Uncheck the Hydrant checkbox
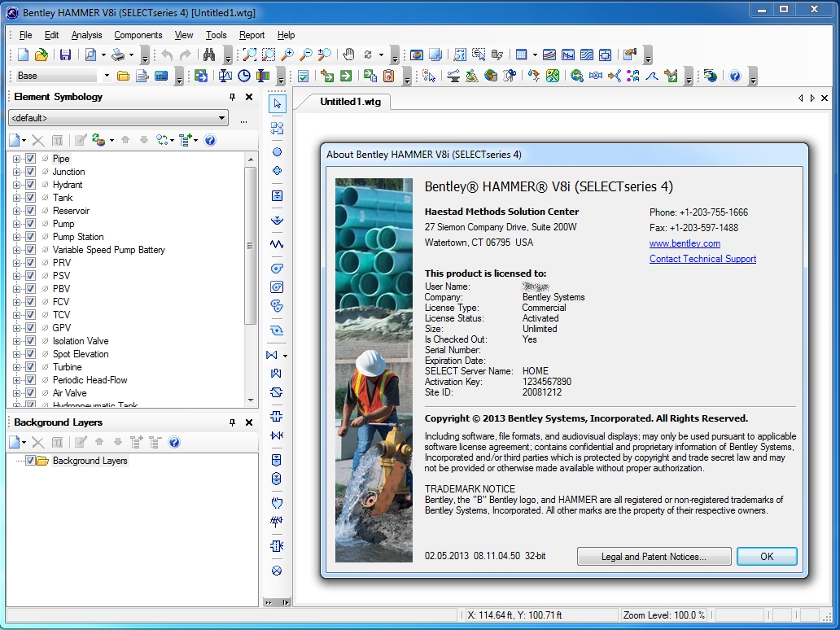The height and width of the screenshot is (630, 840). (x=31, y=185)
